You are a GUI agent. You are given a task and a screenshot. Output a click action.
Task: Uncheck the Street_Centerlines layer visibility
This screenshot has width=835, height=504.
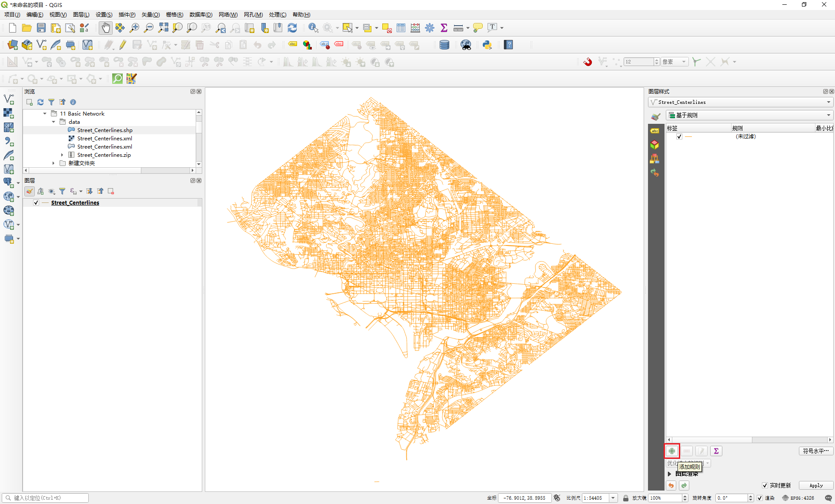coord(36,202)
